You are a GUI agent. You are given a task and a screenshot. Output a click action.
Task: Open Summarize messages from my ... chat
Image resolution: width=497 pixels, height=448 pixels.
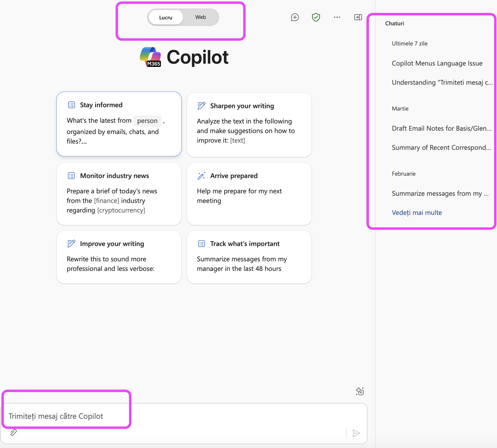pos(440,193)
